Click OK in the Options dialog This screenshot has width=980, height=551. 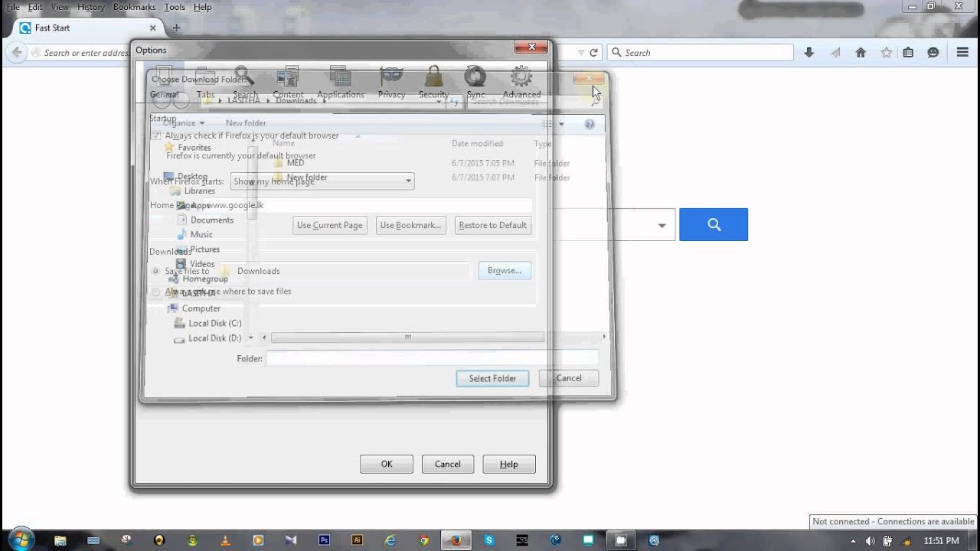click(387, 464)
